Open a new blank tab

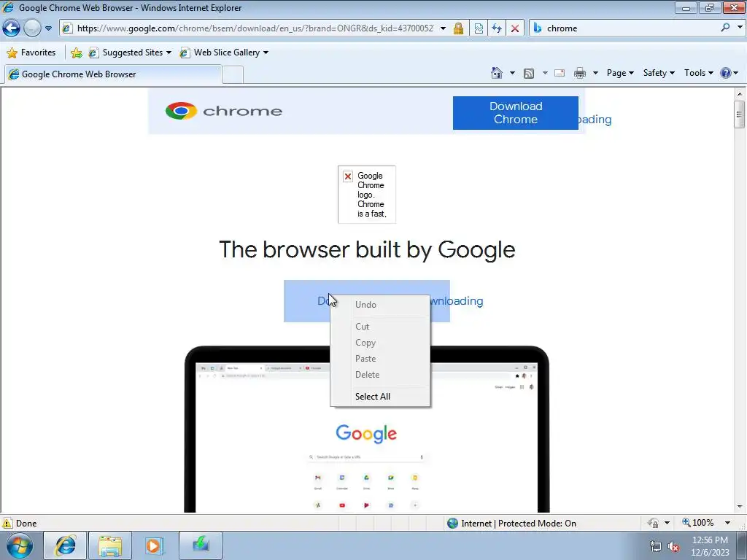click(233, 75)
